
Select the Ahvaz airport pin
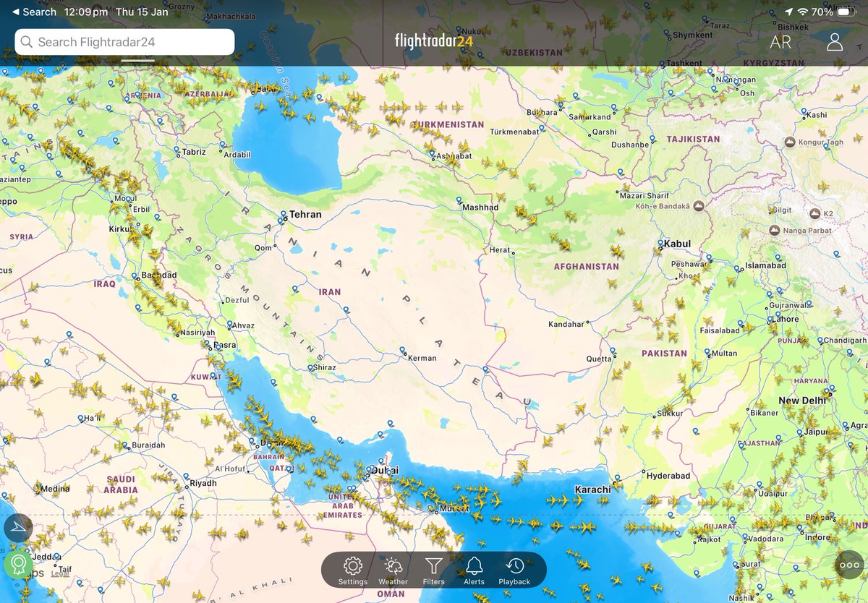228,325
